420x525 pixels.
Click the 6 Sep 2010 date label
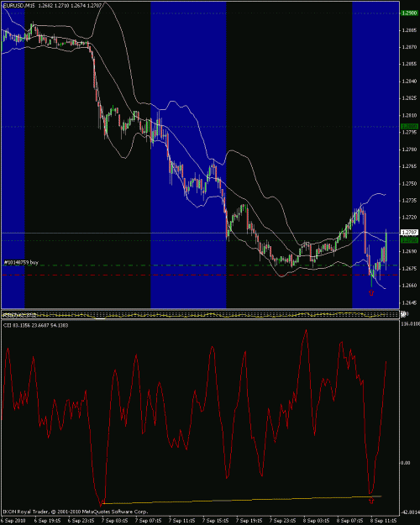coord(13,521)
